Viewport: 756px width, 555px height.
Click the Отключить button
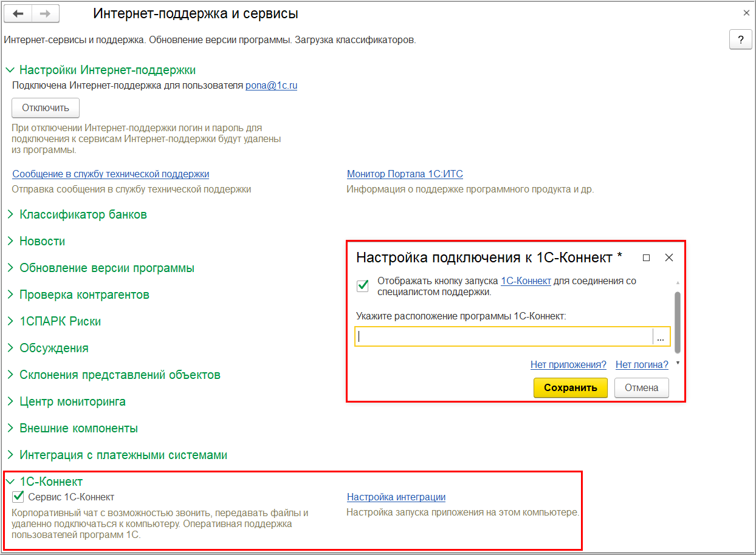coord(46,108)
